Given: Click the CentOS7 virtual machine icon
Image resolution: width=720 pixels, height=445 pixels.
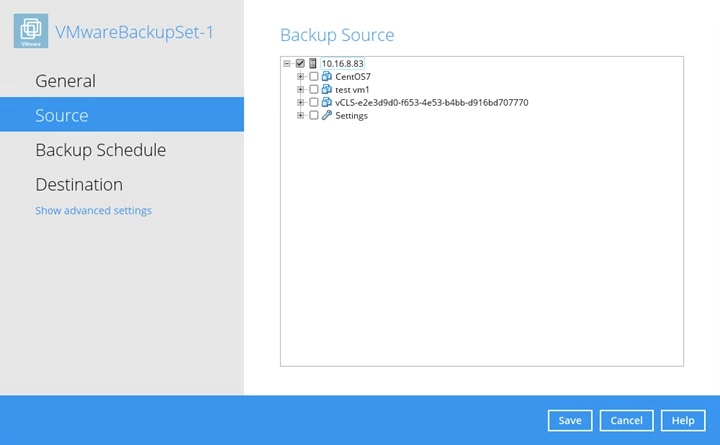Looking at the screenshot, I should pyautogui.click(x=326, y=76).
